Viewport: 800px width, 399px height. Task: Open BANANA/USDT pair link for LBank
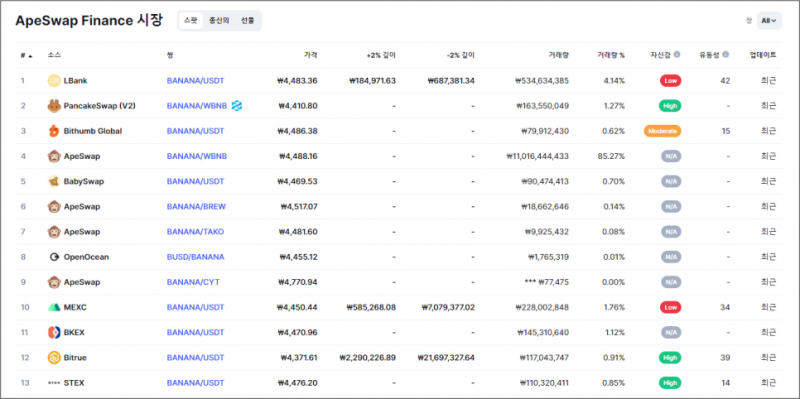pyautogui.click(x=195, y=81)
